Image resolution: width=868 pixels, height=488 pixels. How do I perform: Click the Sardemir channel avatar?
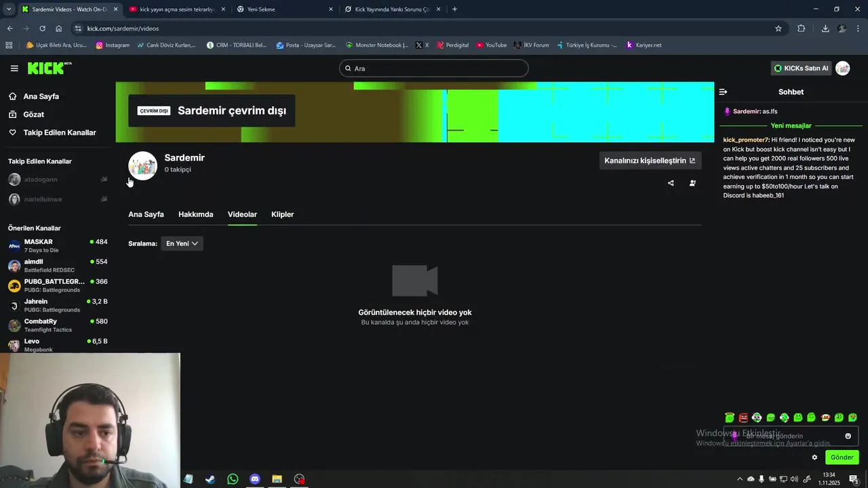point(142,165)
